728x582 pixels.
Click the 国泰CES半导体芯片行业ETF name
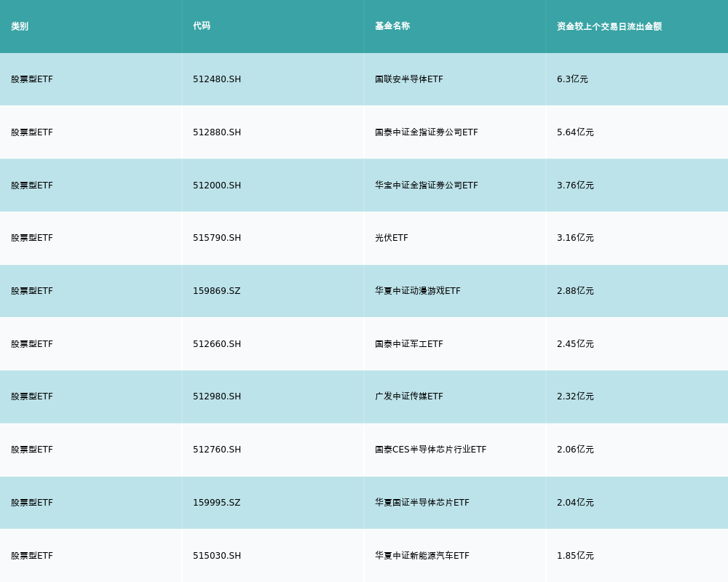click(x=430, y=450)
